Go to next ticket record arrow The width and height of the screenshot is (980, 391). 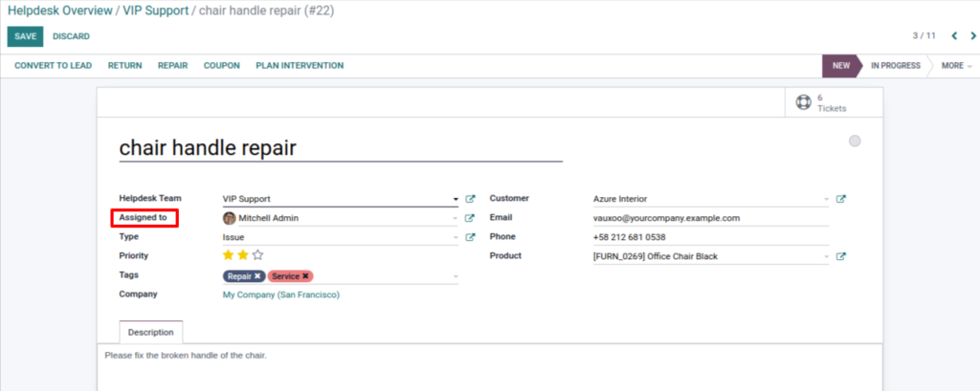pos(973,36)
